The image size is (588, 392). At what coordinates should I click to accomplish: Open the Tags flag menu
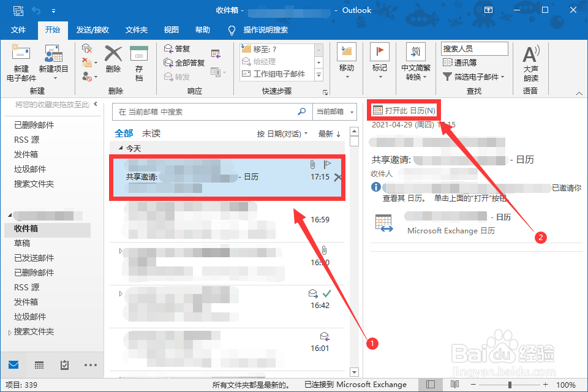click(380, 61)
